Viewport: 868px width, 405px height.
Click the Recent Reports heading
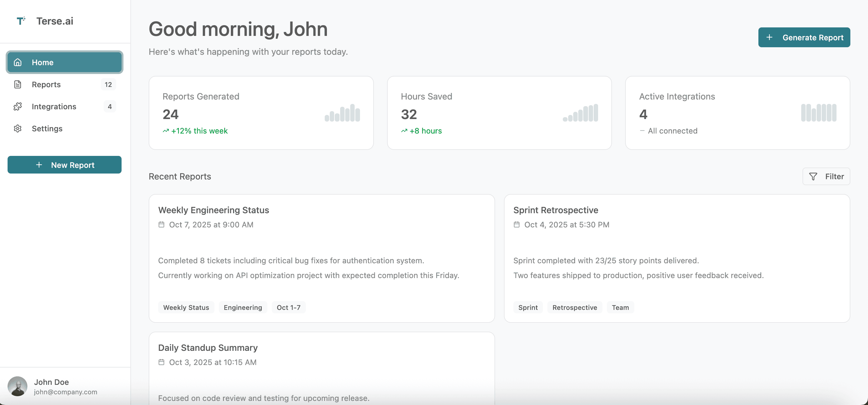180,177
